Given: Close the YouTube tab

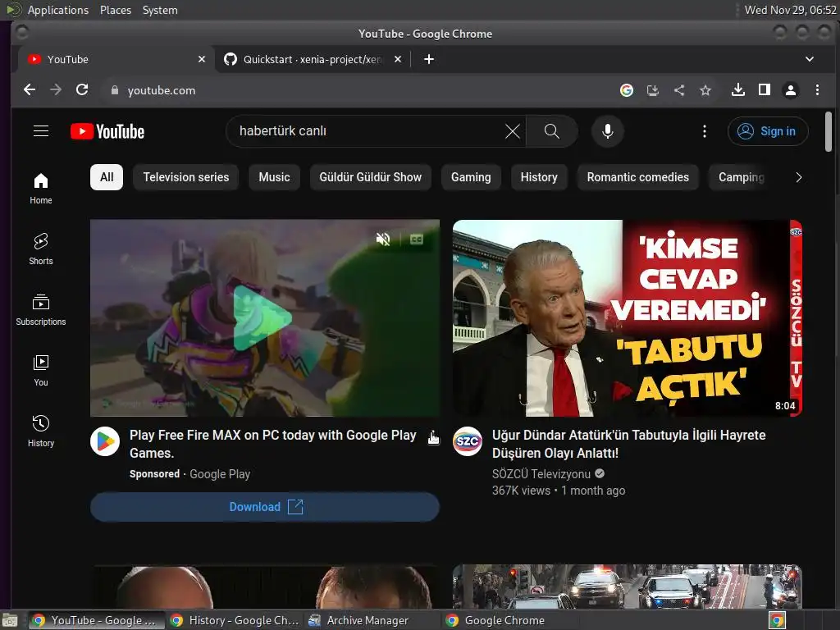Looking at the screenshot, I should coord(202,59).
